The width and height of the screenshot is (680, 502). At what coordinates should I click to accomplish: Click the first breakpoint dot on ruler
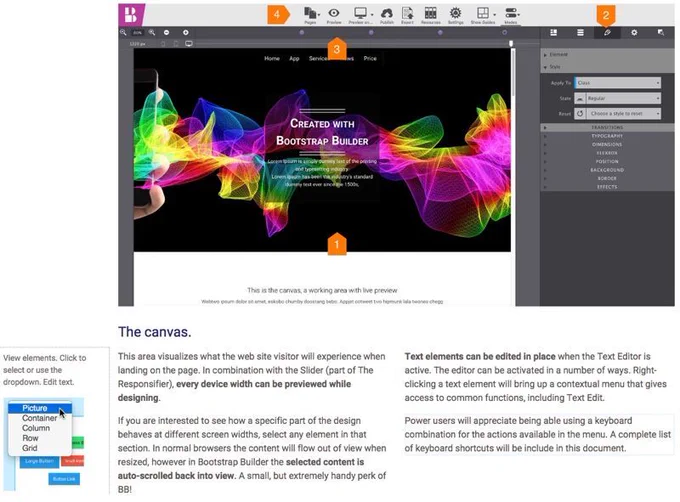tap(302, 33)
